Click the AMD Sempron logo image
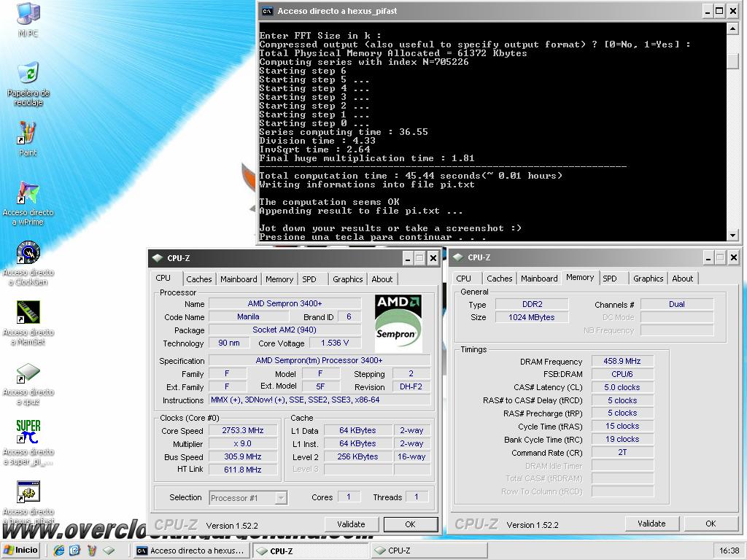Image resolution: width=747 pixels, height=560 pixels. (x=398, y=323)
